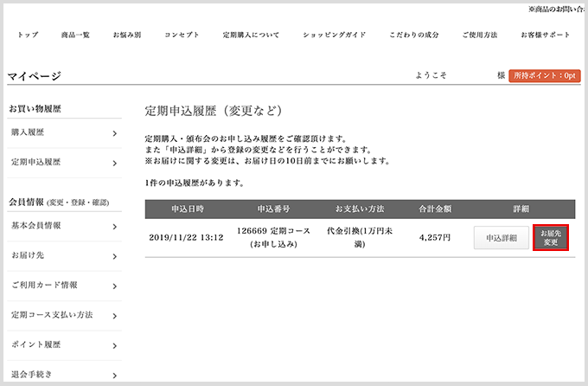Click the お買い物履歴 section heading

(x=35, y=109)
